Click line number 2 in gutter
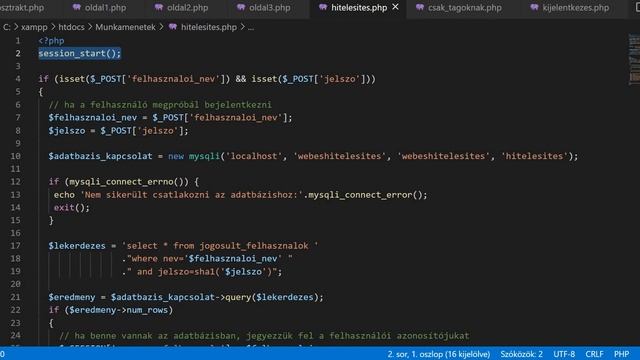This screenshot has width=640, height=360. pos(18,53)
